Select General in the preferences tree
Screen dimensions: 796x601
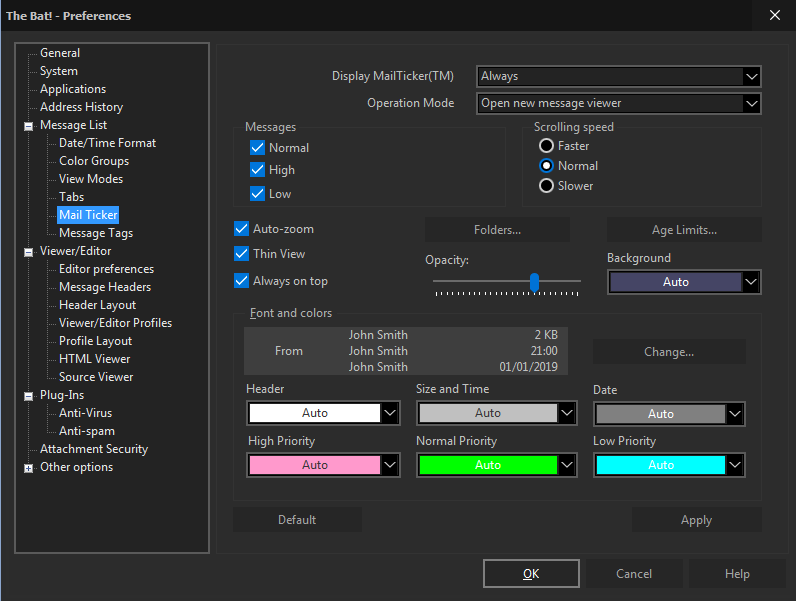[x=60, y=53]
